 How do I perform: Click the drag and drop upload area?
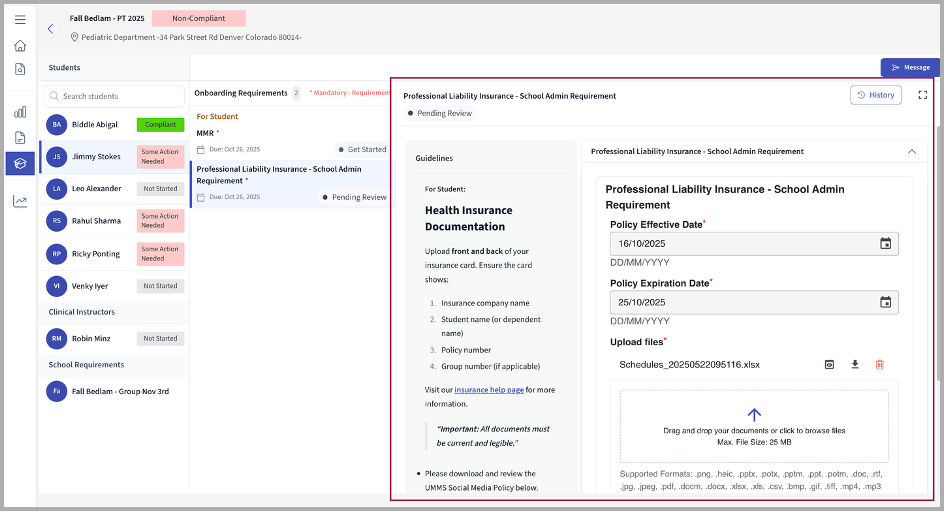754,425
